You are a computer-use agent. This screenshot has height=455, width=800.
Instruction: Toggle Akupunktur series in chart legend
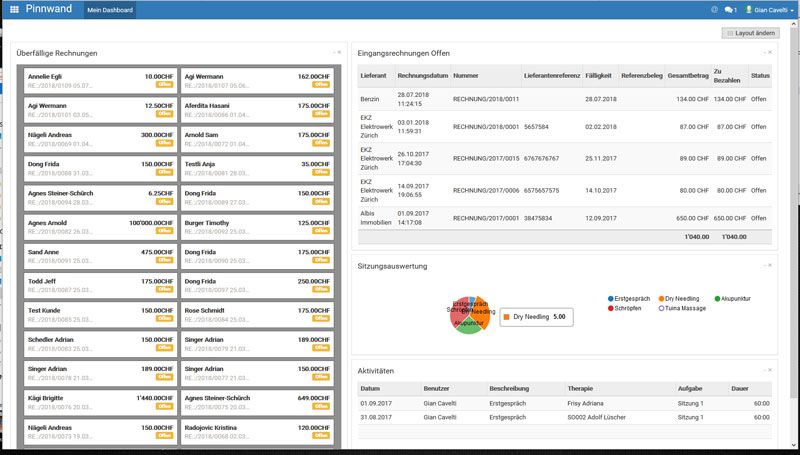coord(732,299)
